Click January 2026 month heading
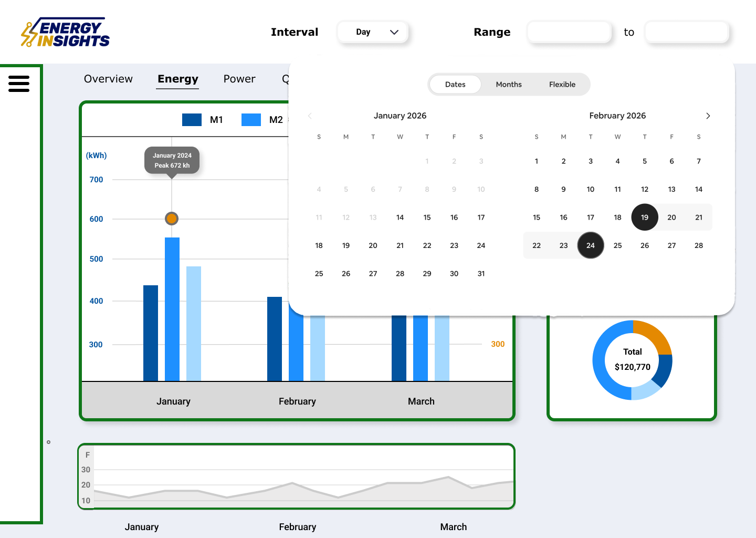The width and height of the screenshot is (756, 538). coord(400,116)
